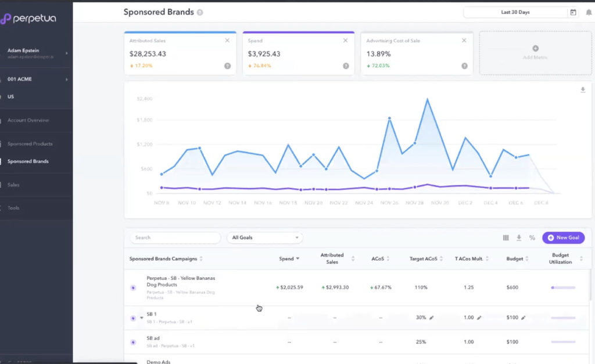The width and height of the screenshot is (595, 364).
Task: Edit Target ACoS for SB 1
Action: pos(432,318)
